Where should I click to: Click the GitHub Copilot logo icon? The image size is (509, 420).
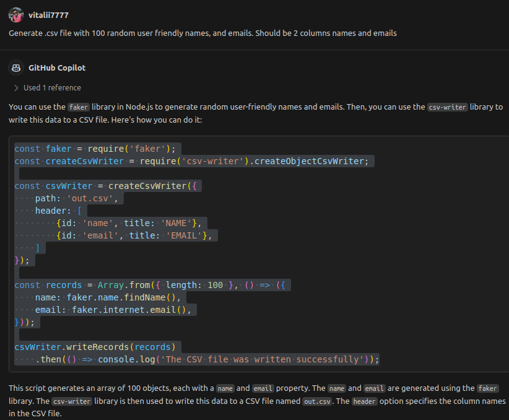click(16, 68)
